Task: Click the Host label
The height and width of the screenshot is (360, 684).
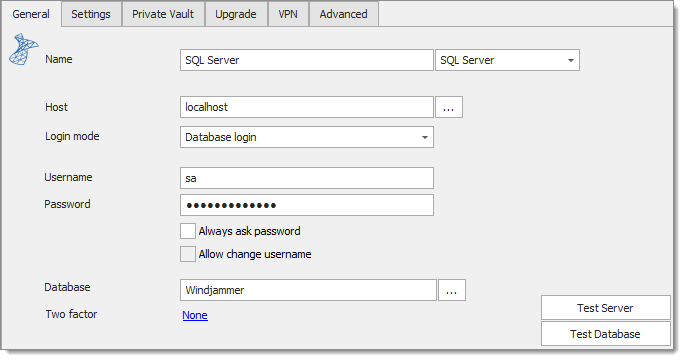Action: point(57,107)
